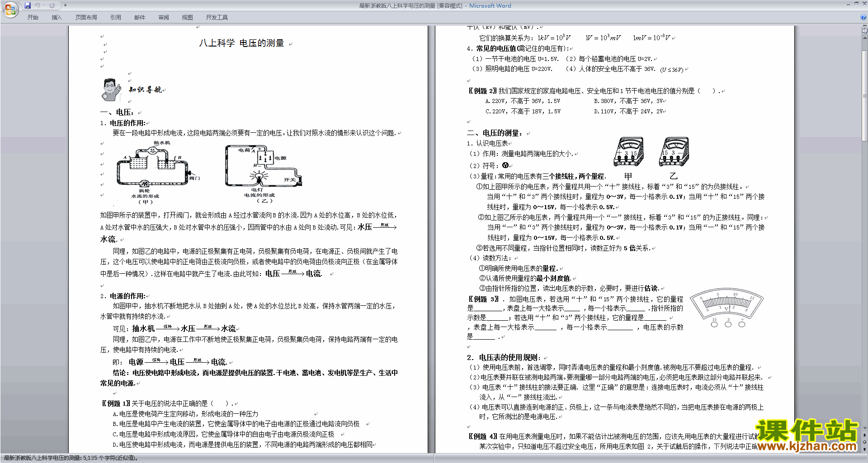Click the Redo/Repeat icon
This screenshot has width=868, height=463.
tap(52, 5)
